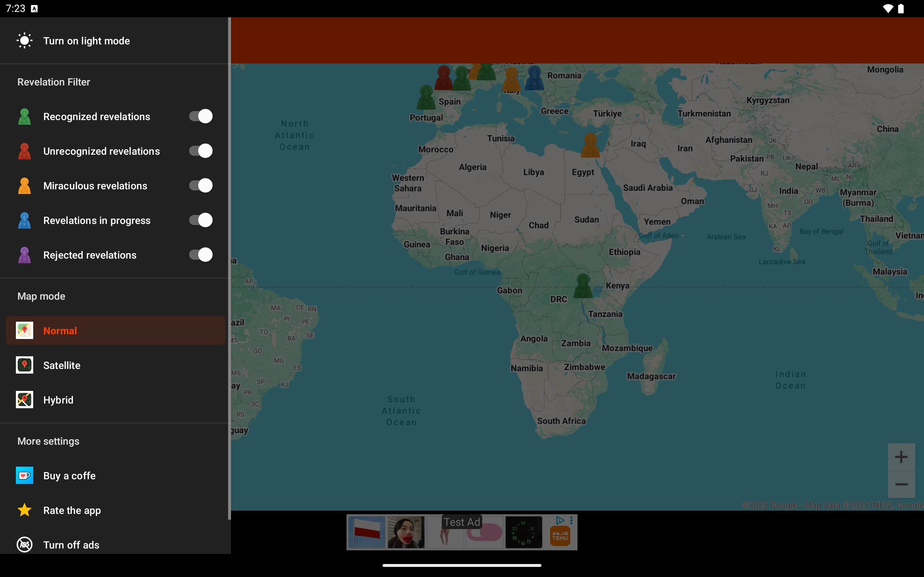Toggle off Recognized revelations switch
This screenshot has width=924, height=577.
pos(200,116)
